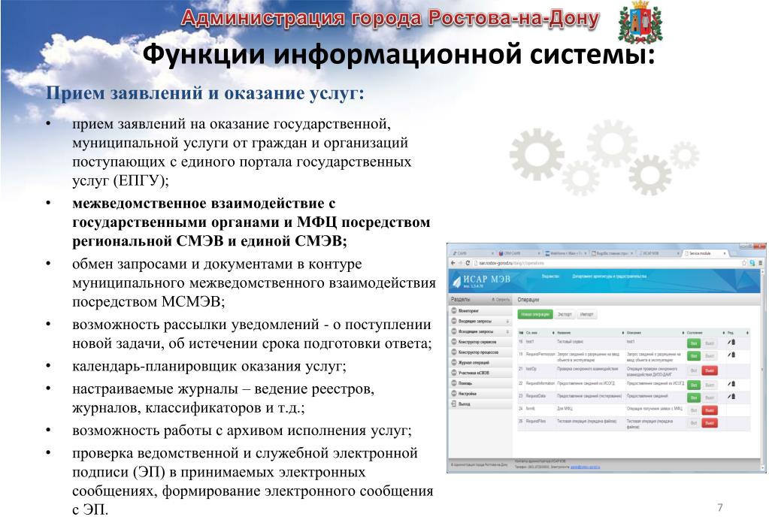Open the blue extension icon beside the star
Image resolution: width=769 pixels, height=532 pixels.
tap(752, 263)
